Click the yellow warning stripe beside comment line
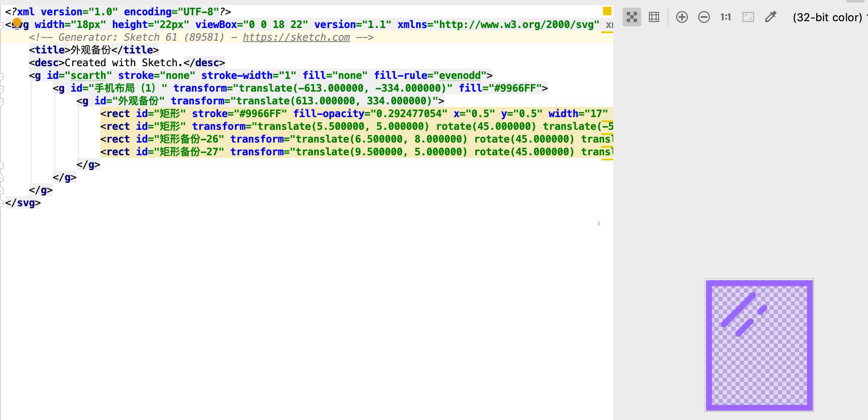This screenshot has height=420, width=868. coord(607,32)
